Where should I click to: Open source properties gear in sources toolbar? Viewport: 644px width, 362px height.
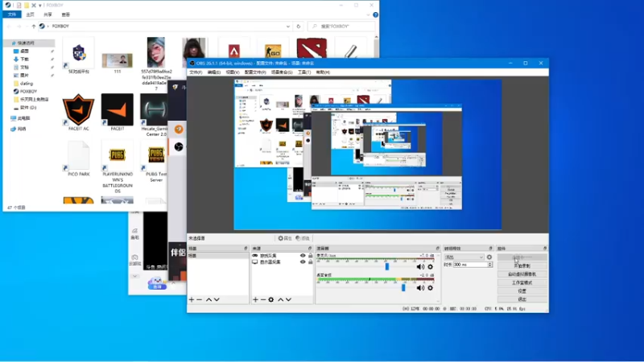pos(271,299)
